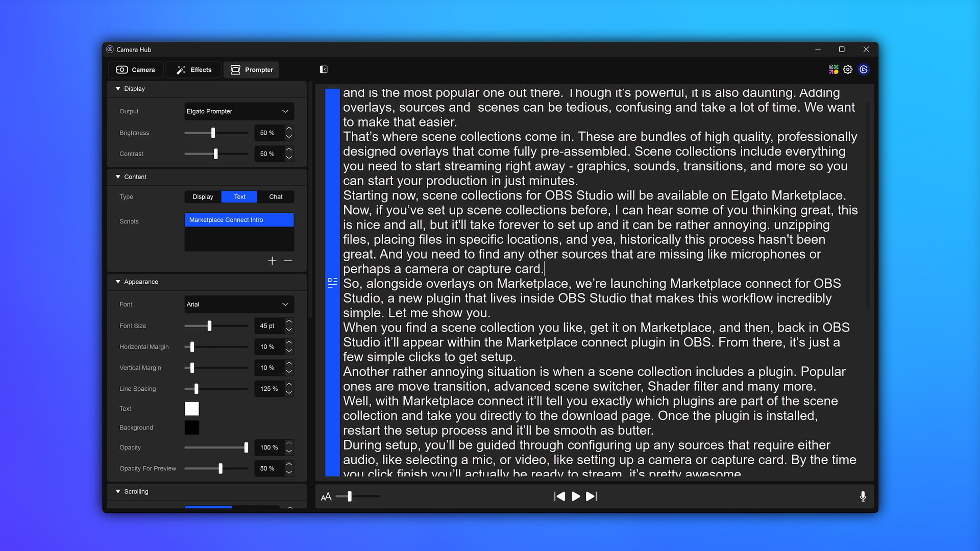This screenshot has height=551, width=980.
Task: Increase Contrast with up arrow
Action: (289, 149)
